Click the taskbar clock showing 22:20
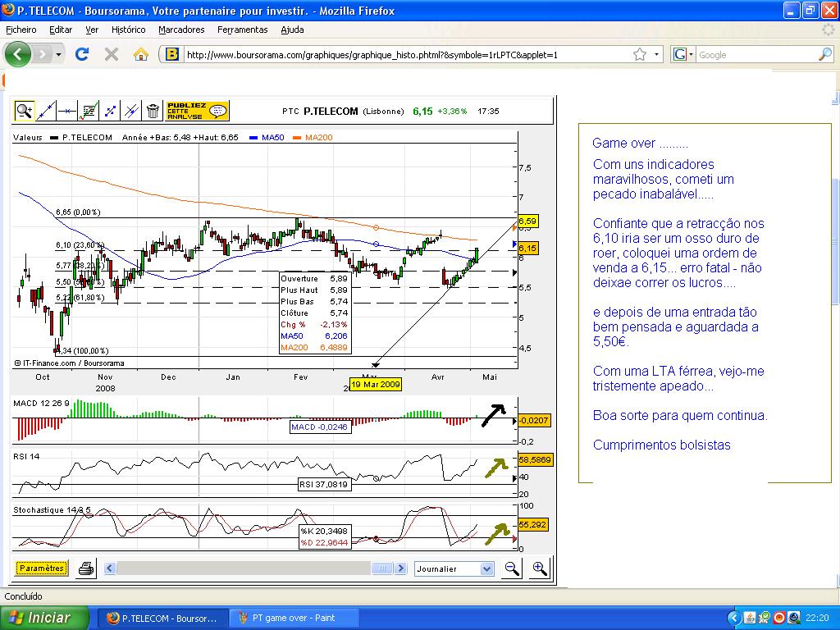 coord(817,619)
